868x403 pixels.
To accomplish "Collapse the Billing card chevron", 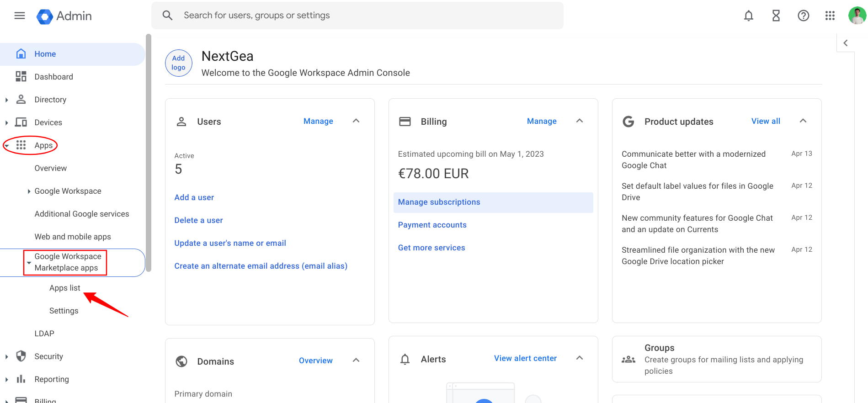I will pos(580,121).
